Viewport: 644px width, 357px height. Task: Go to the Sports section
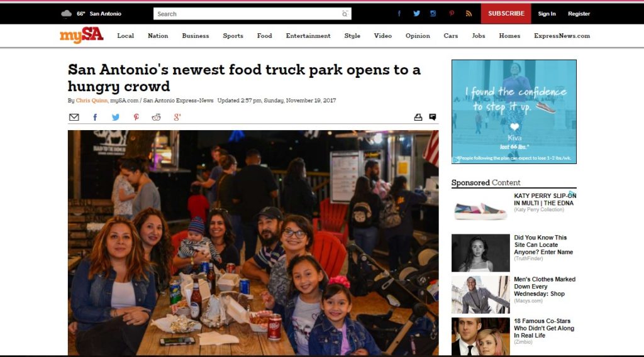point(233,36)
